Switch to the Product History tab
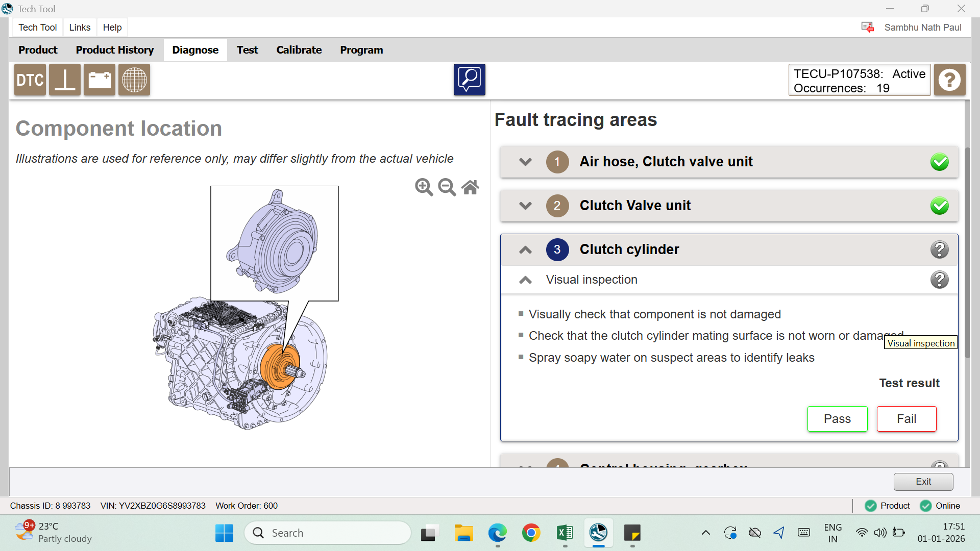Screen dimensions: 980x551 (x=115, y=50)
